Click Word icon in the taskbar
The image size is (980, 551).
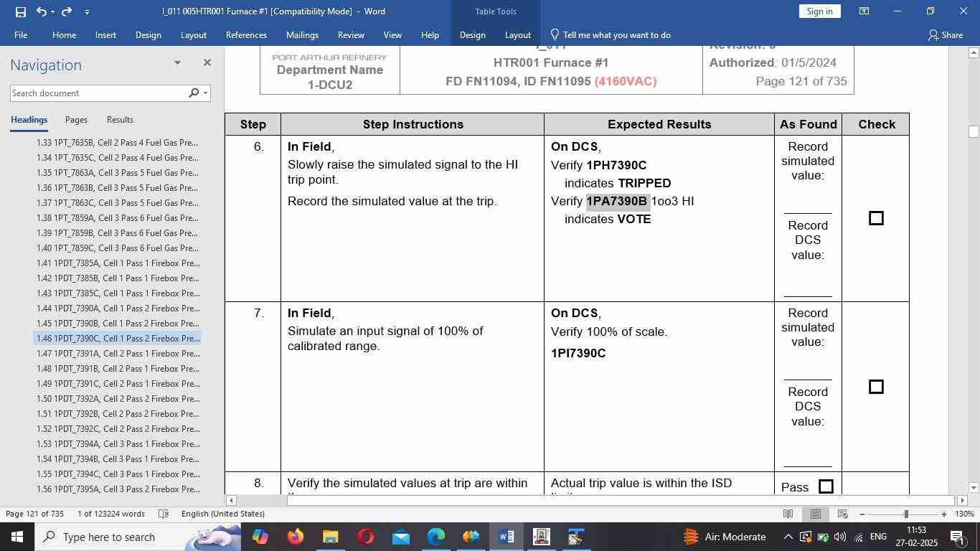tap(506, 537)
